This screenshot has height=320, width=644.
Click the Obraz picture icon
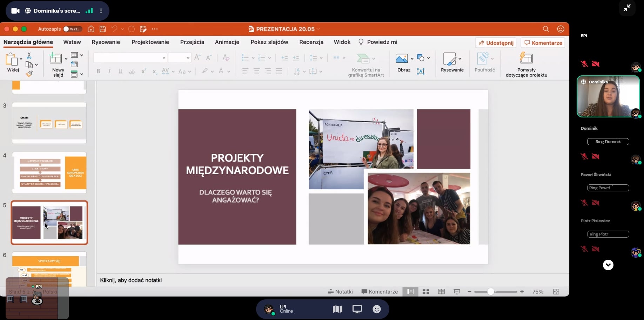[402, 58]
